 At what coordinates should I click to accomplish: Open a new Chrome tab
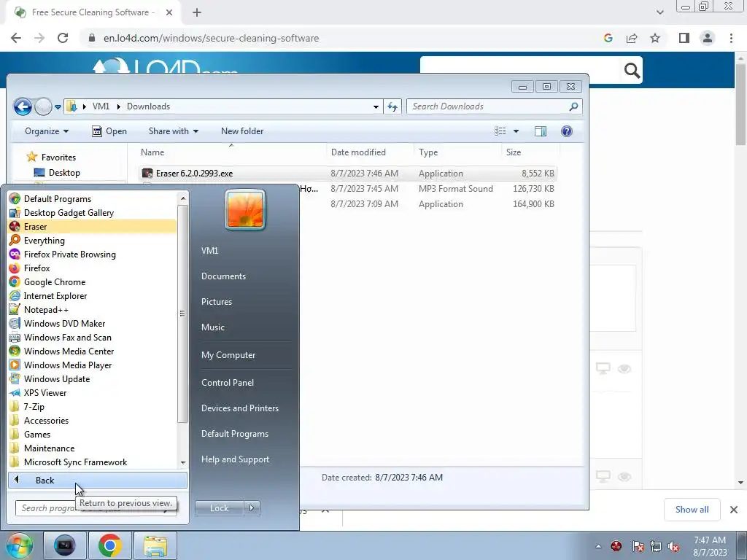point(197,12)
